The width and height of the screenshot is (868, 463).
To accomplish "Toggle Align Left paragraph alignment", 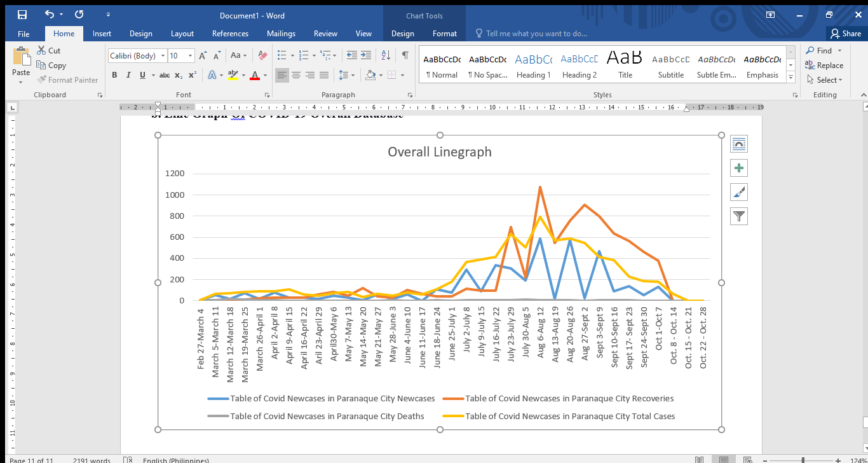I will 281,75.
